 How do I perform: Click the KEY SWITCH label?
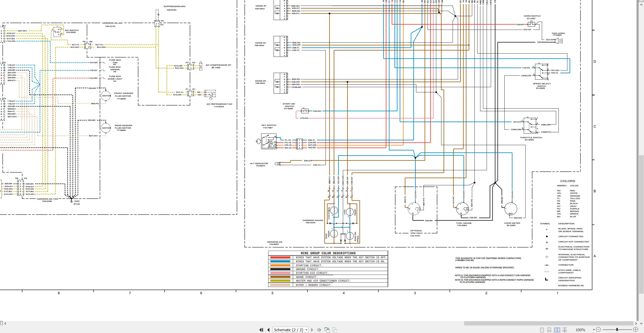tap(269, 125)
